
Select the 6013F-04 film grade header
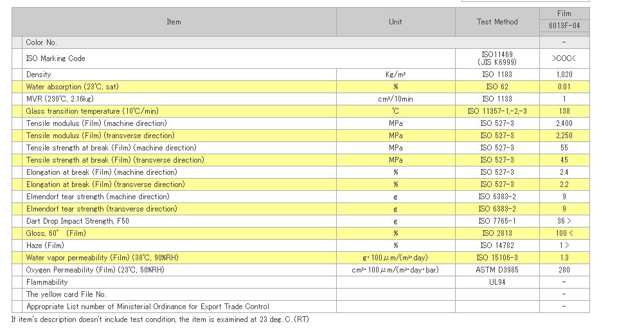click(564, 26)
